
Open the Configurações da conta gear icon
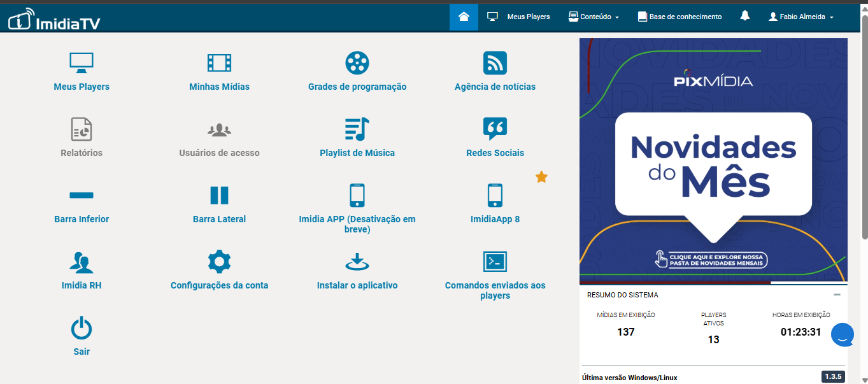(219, 262)
